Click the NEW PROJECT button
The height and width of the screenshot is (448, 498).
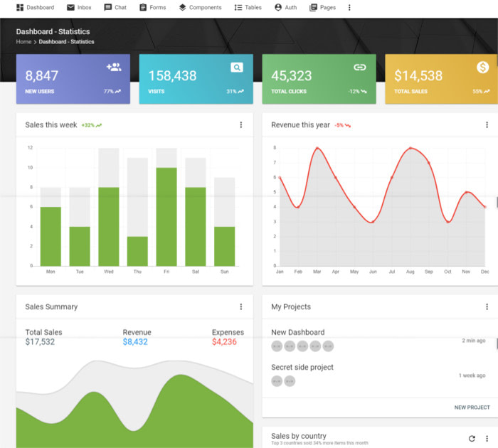pyautogui.click(x=472, y=407)
